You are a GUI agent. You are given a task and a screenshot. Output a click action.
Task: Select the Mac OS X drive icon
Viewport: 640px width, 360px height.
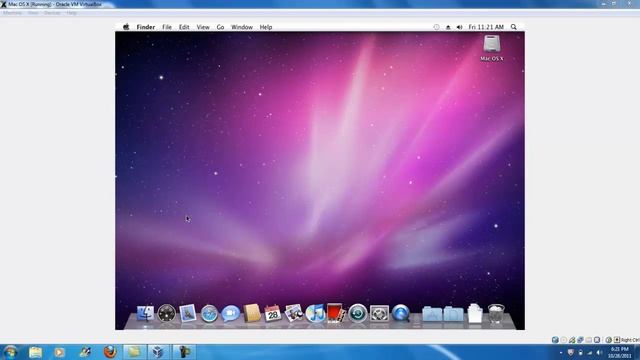(492, 48)
